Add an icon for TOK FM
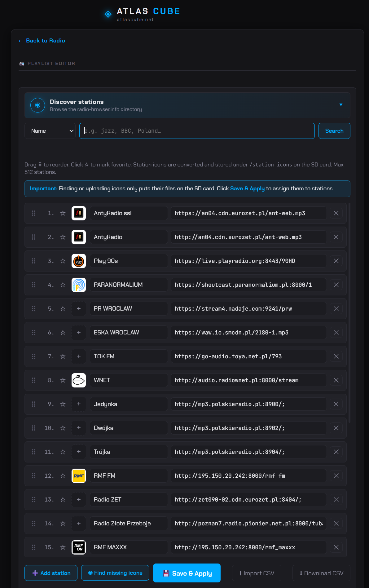This screenshot has height=588, width=369. click(79, 356)
